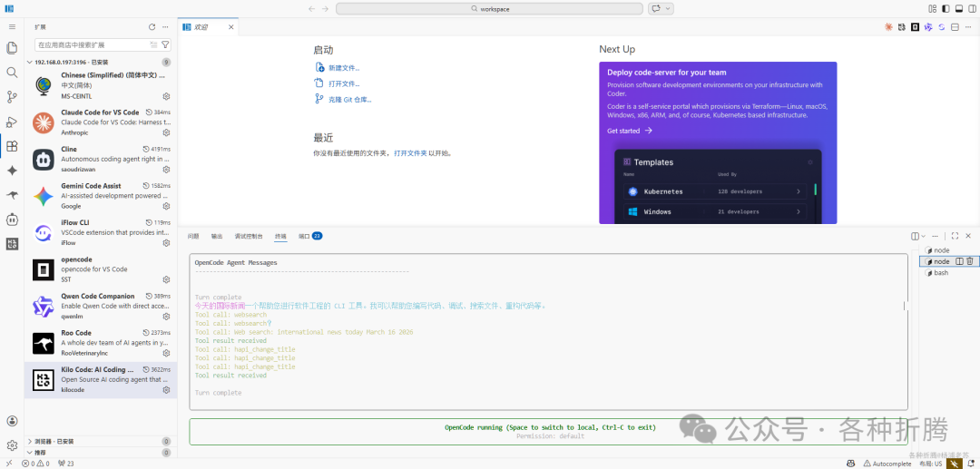This screenshot has height=469, width=980.
Task: Switch to the 问题 panel tab
Action: [x=194, y=236]
